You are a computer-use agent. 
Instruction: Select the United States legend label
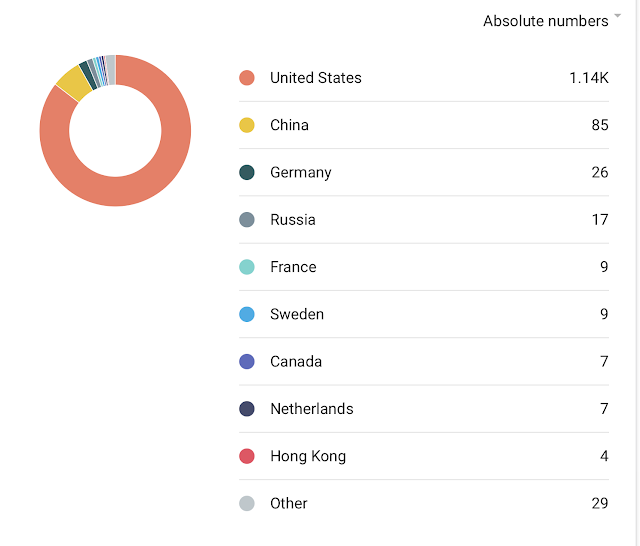(316, 78)
